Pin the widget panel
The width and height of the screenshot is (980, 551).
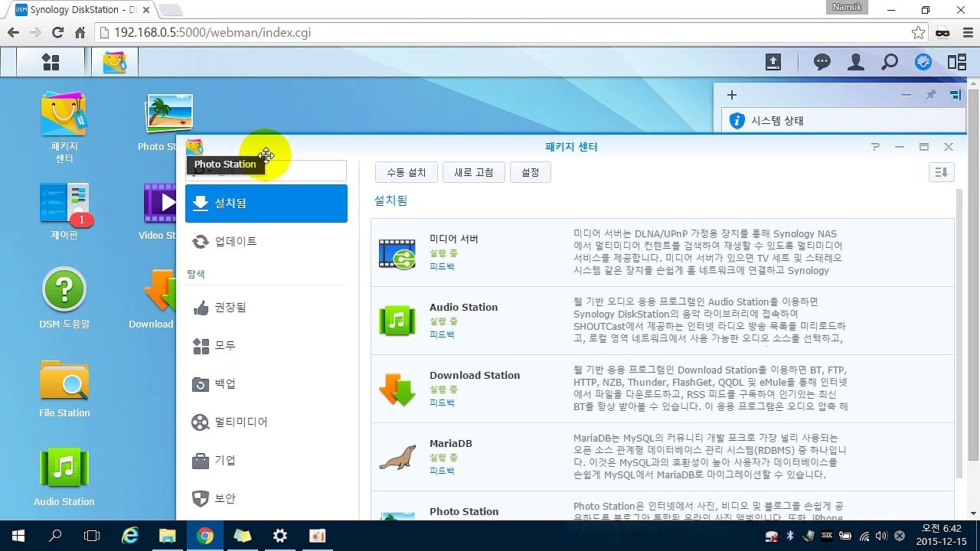coord(931,95)
